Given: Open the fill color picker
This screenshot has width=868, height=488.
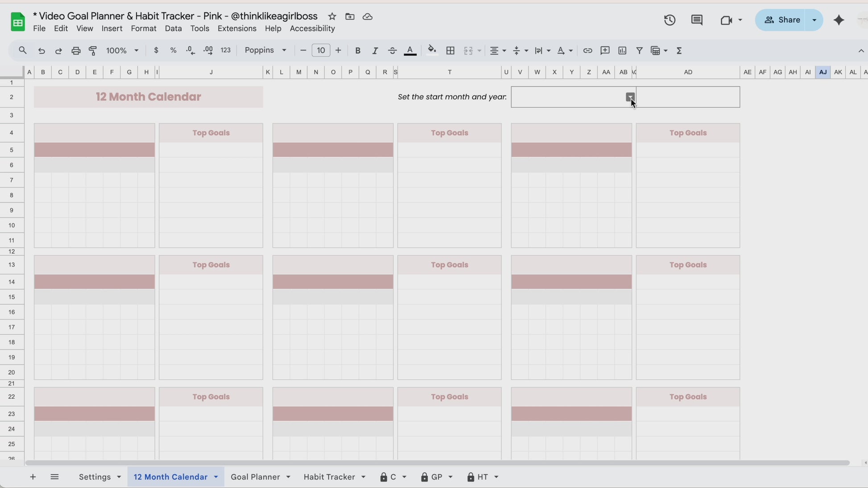Looking at the screenshot, I should tap(431, 50).
